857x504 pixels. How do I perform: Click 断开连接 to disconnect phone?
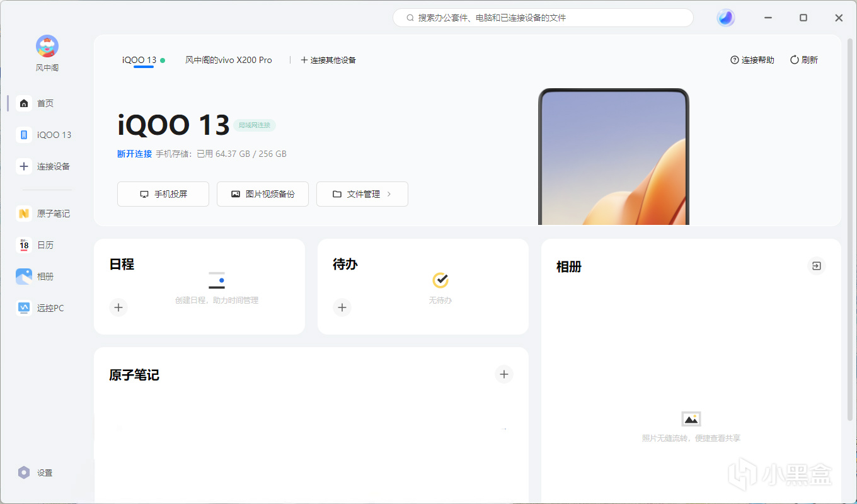(135, 154)
